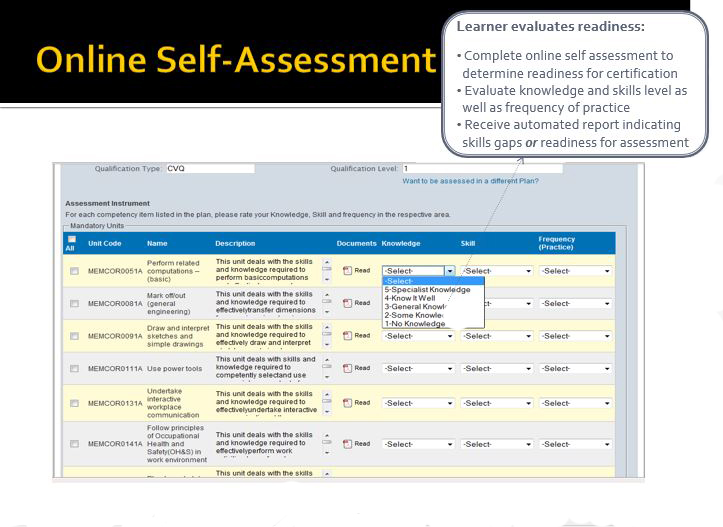
Task: Click Read link for MEMCOR0111A
Action: coord(362,368)
